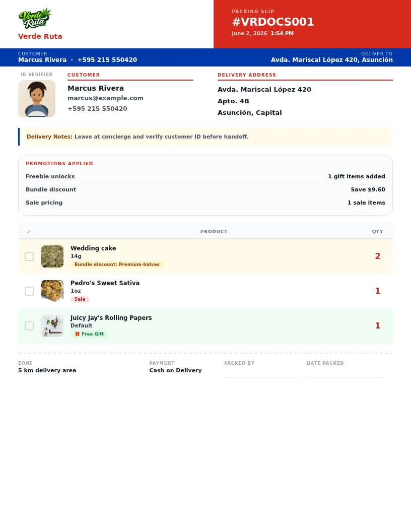The height and width of the screenshot is (532, 411).
Task: Select the red 'Sale' badge
Action: (x=80, y=299)
